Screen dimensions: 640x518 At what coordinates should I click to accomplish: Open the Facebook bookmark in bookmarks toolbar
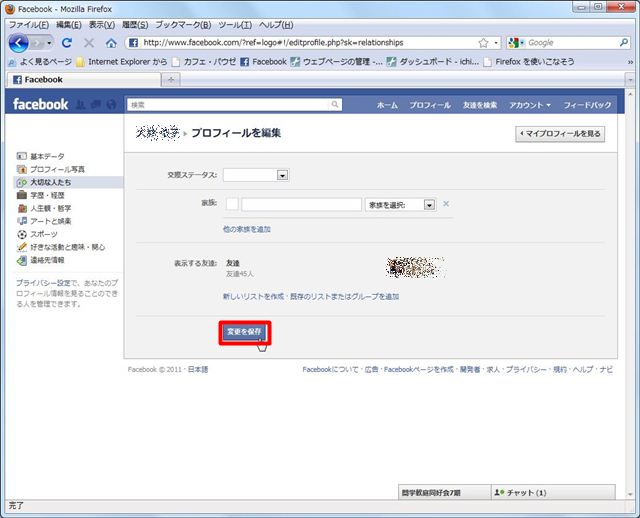(x=264, y=62)
